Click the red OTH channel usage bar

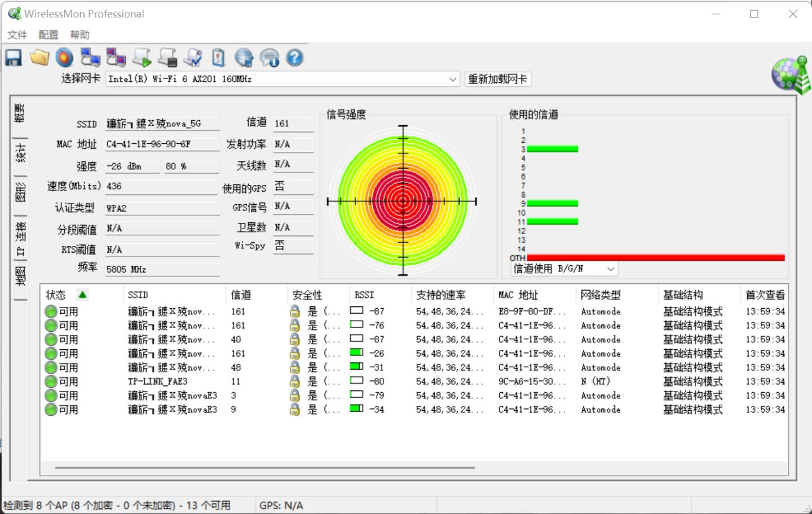[654, 257]
